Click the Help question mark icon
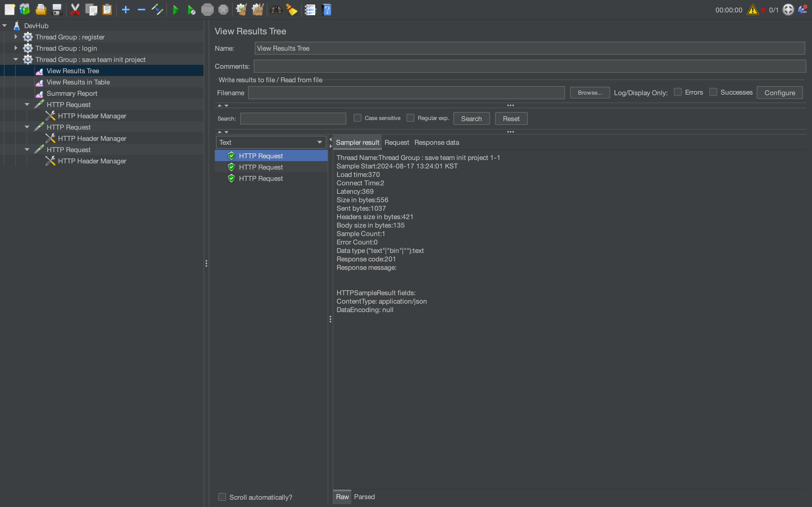 [326, 10]
